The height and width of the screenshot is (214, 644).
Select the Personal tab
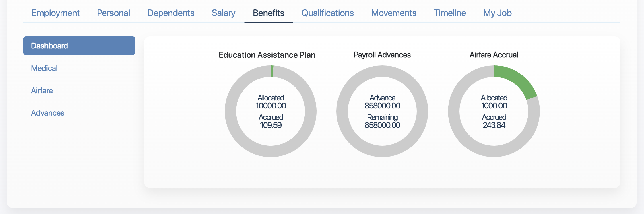114,13
